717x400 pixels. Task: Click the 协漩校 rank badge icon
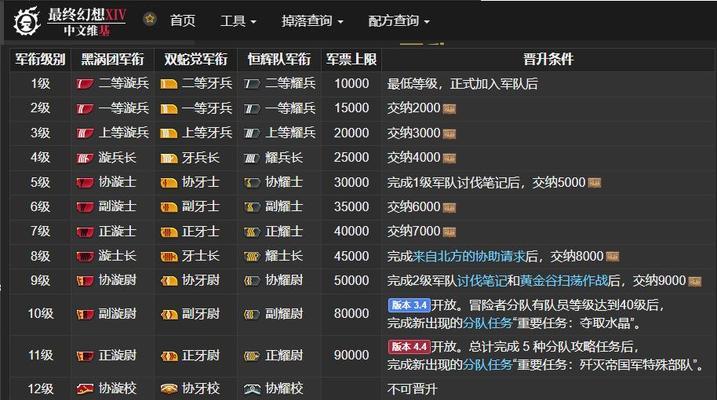pos(85,389)
